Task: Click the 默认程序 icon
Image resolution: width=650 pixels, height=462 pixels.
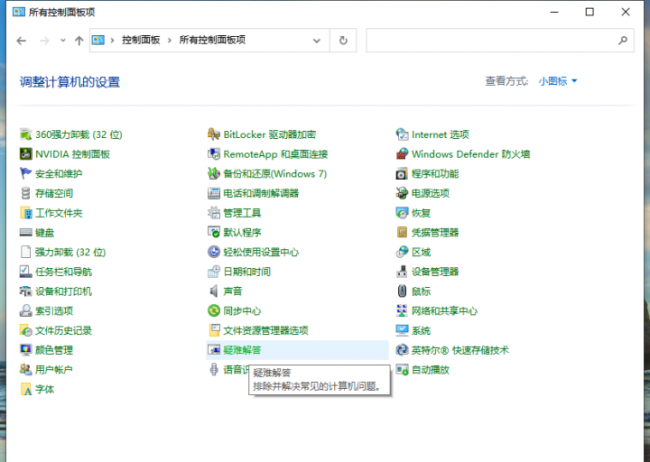Action: click(x=213, y=232)
